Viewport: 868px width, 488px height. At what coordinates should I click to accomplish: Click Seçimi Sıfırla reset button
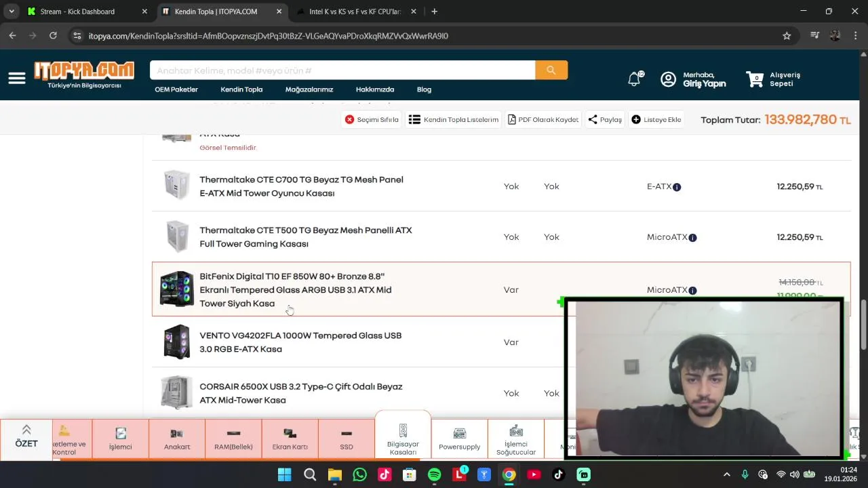pos(372,119)
